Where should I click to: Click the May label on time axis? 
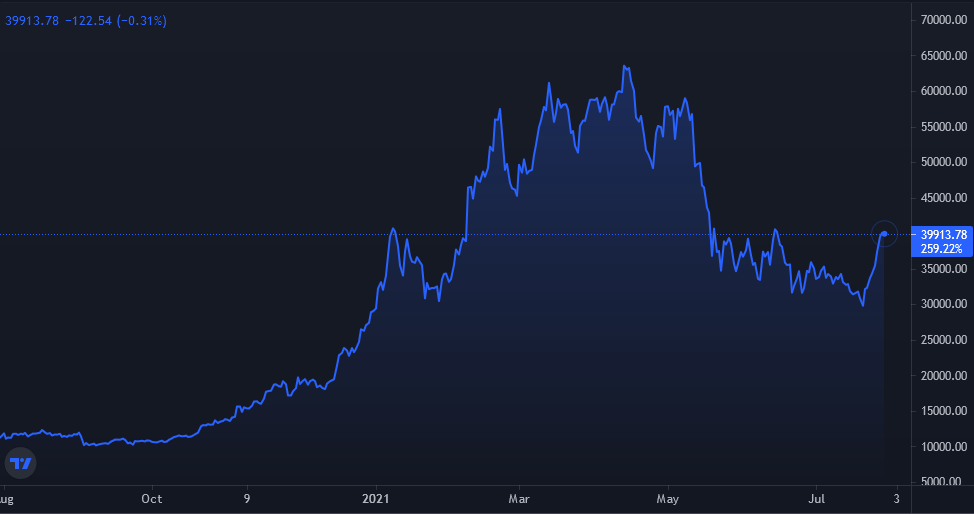[668, 499]
